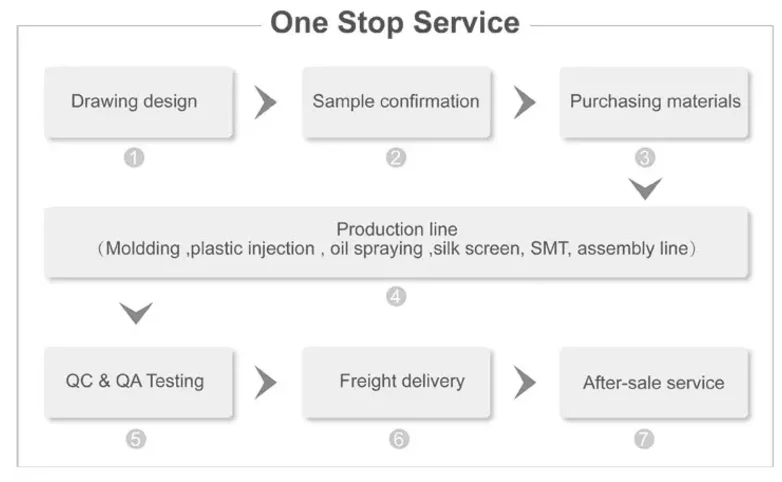Image resolution: width=782 pixels, height=482 pixels.
Task: Click arrow between QC Testing and Freight delivery
Action: (x=265, y=382)
